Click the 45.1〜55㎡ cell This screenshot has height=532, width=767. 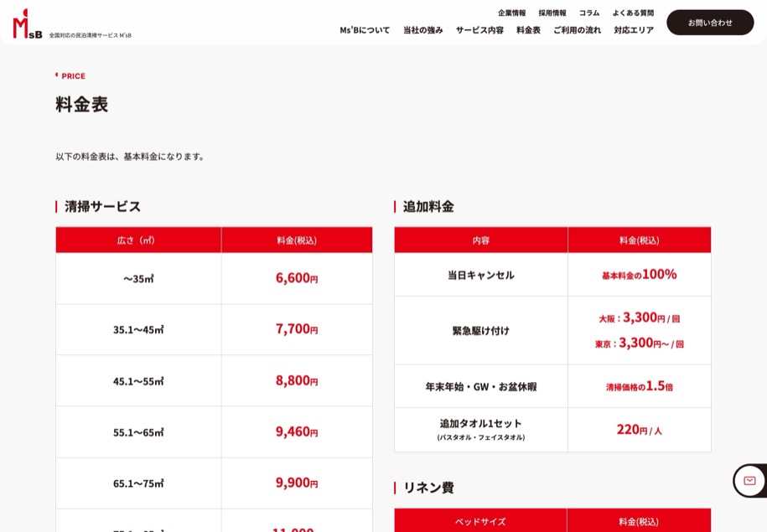point(138,381)
